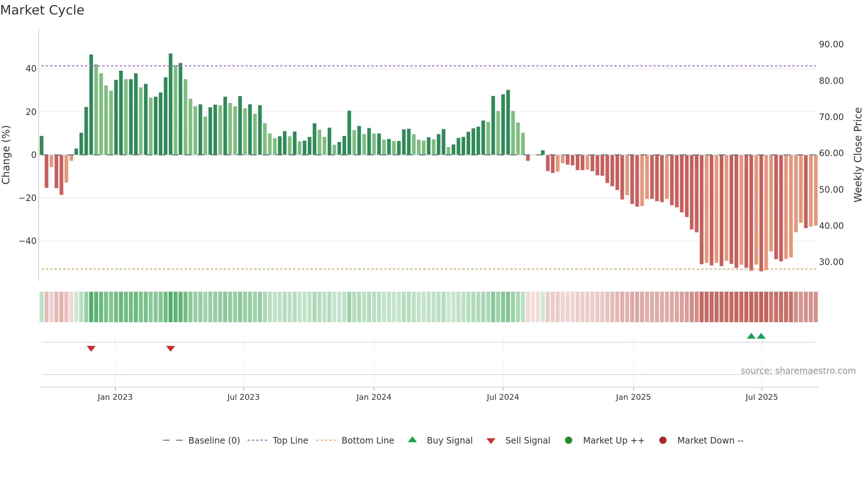868x488 pixels.
Task: Click the Jul 2025 x-axis label
Action: [x=761, y=397]
